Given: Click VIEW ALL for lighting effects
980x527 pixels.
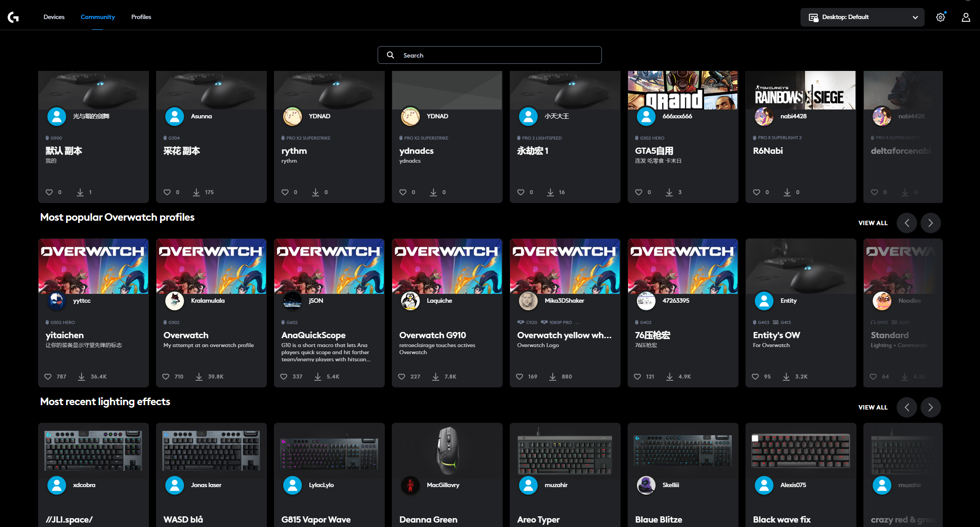Looking at the screenshot, I should point(873,407).
